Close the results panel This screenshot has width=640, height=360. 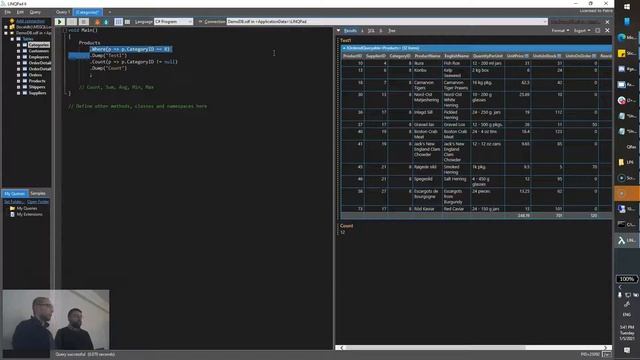pyautogui.click(x=607, y=31)
